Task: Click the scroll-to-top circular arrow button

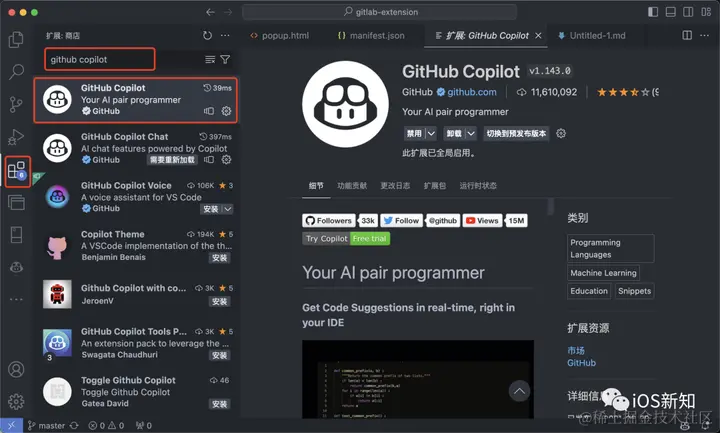Action: pyautogui.click(x=519, y=391)
